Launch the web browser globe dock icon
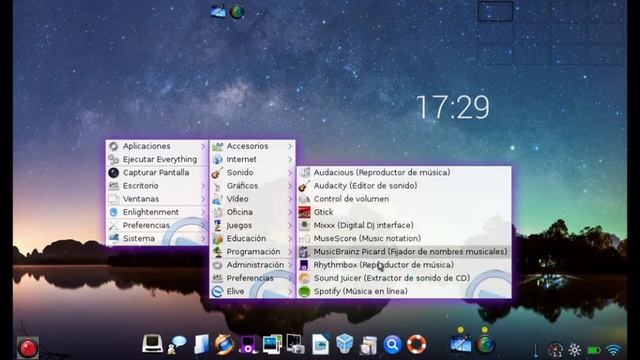This screenshot has width=640, height=360. (x=224, y=344)
